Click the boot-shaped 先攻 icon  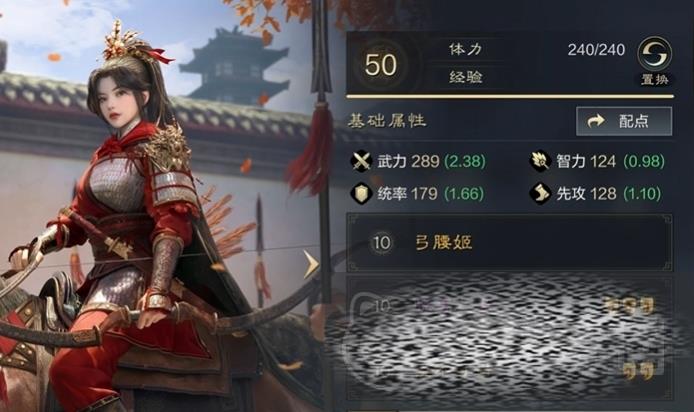pos(540,193)
